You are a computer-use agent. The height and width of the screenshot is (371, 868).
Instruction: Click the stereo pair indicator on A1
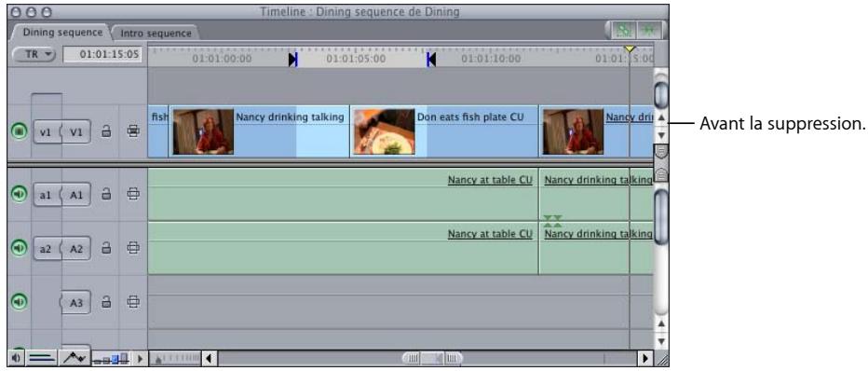552,221
